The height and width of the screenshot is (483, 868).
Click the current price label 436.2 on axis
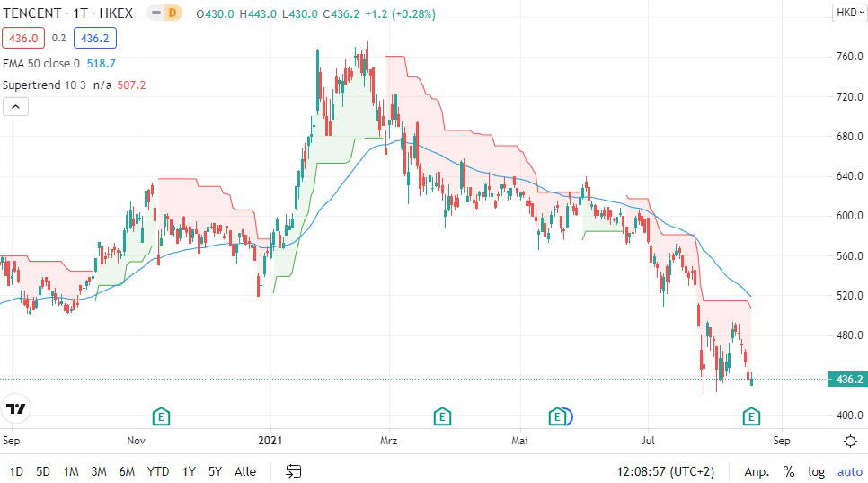tap(847, 380)
